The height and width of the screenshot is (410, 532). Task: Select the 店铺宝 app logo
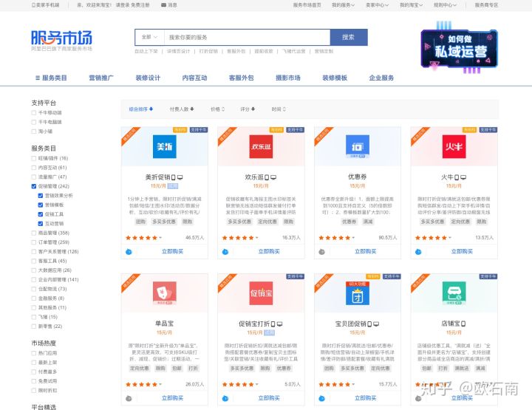[454, 293]
